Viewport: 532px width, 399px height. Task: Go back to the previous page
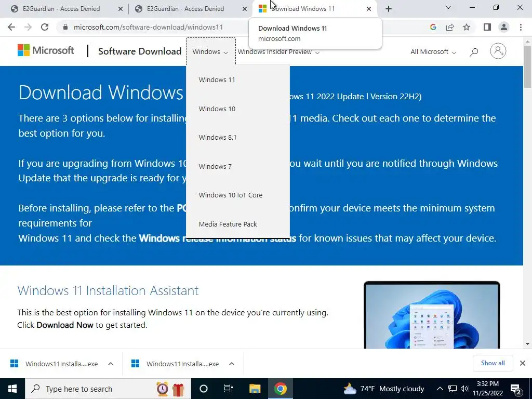11,27
